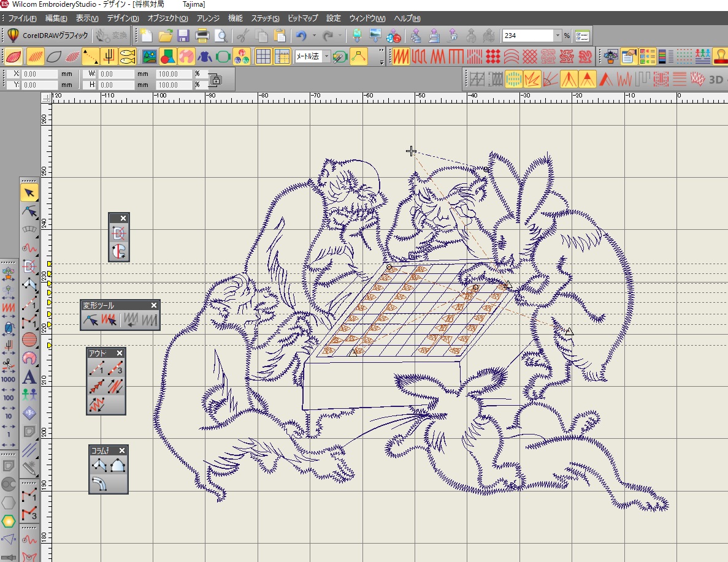
Task: Paste from clipboard icon
Action: coord(280,36)
